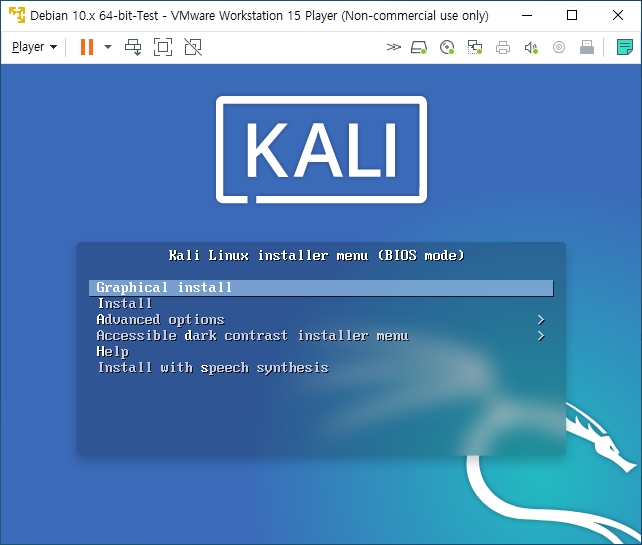
Task: Minimize the VMware Player window
Action: (527, 16)
